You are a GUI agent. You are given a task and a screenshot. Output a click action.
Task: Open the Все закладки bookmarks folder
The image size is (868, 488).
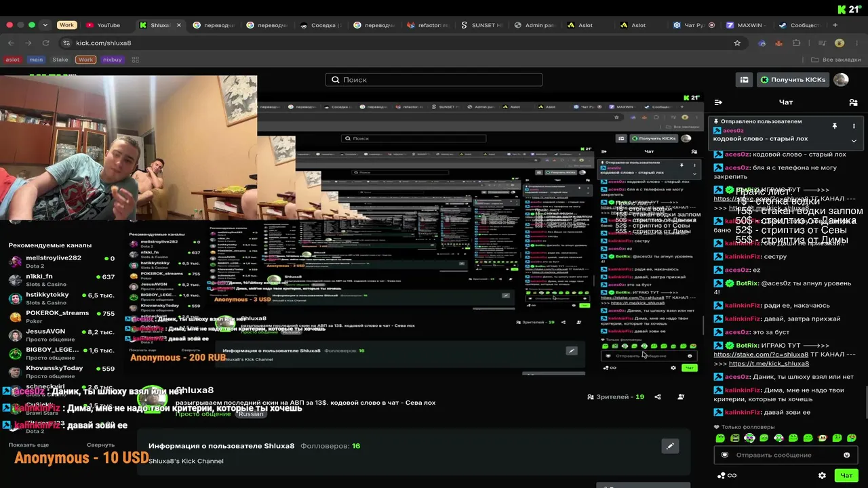(x=835, y=60)
